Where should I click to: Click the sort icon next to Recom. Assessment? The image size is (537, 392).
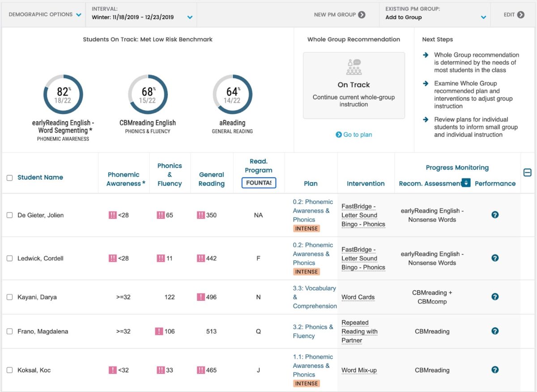coord(466,183)
